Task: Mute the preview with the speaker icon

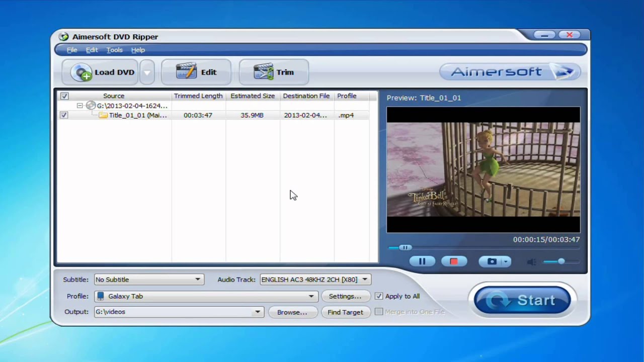Action: pyautogui.click(x=532, y=261)
